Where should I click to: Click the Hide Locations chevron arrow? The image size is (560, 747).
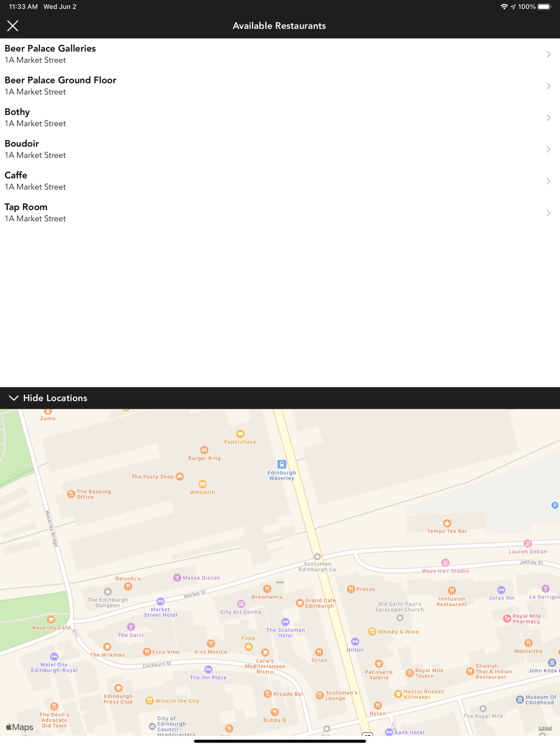point(13,398)
